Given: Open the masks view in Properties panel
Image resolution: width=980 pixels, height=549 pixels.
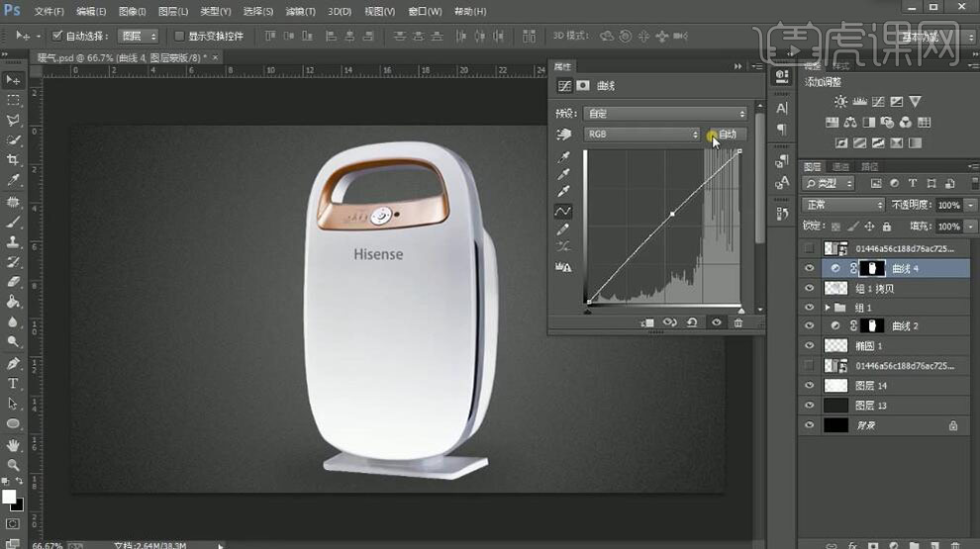Looking at the screenshot, I should point(583,86).
